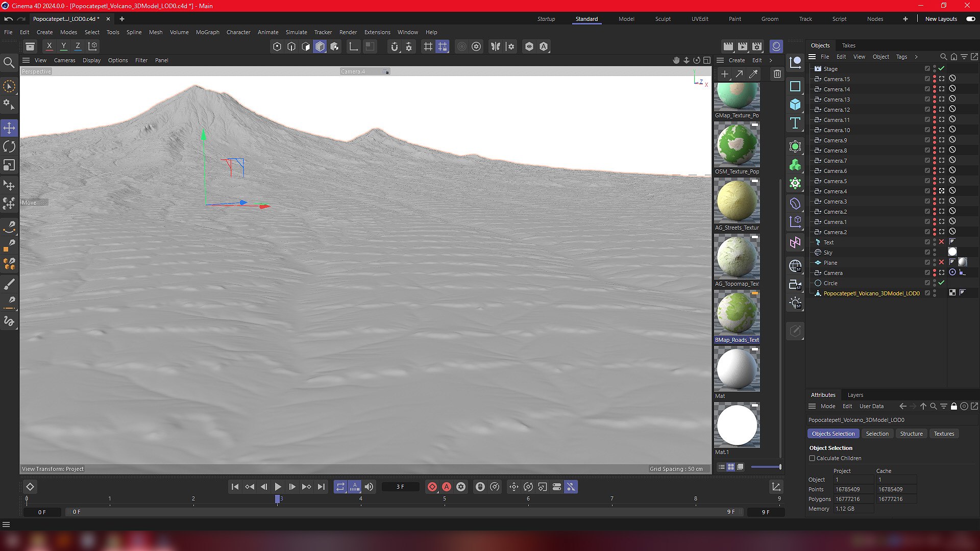The height and width of the screenshot is (551, 980).
Task: Go to end of animation
Action: click(321, 487)
